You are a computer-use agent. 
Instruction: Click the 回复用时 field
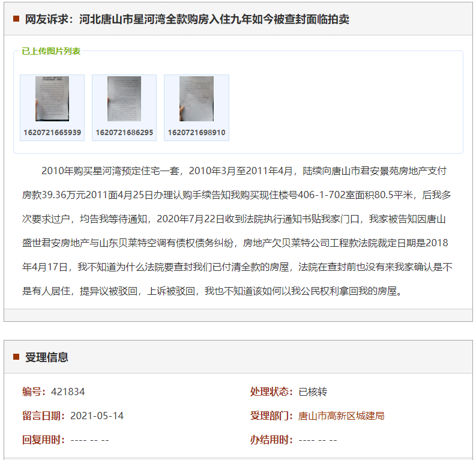(x=65, y=440)
